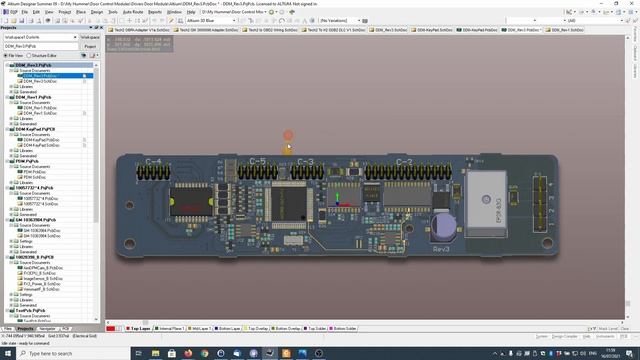Open the Windows notification center icon
Image resolution: width=640 pixels, height=360 pixels.
630,353
